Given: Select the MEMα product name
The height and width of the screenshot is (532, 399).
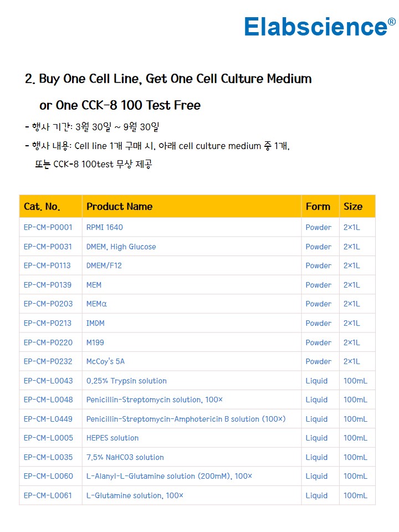Looking at the screenshot, I should (x=97, y=304).
